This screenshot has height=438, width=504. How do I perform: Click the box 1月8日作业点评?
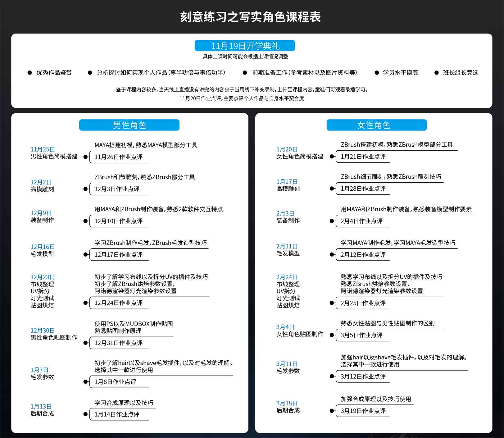tap(119, 382)
